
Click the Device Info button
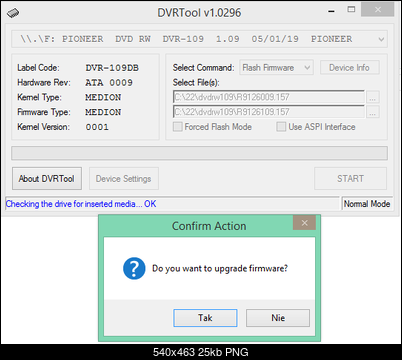point(349,68)
